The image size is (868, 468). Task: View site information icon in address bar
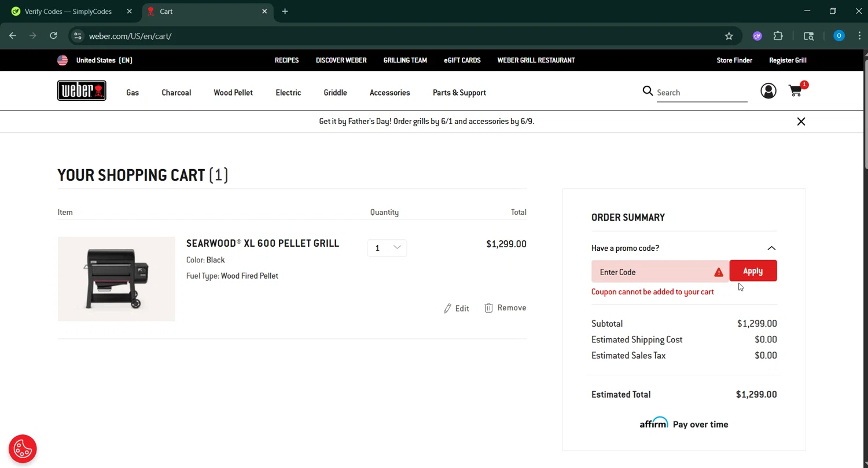coord(78,36)
